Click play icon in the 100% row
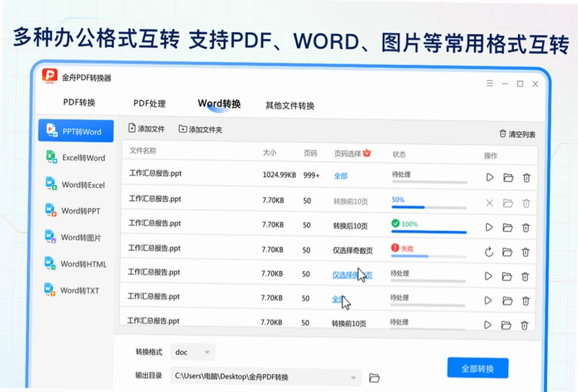This screenshot has width=578, height=392. pyautogui.click(x=489, y=227)
